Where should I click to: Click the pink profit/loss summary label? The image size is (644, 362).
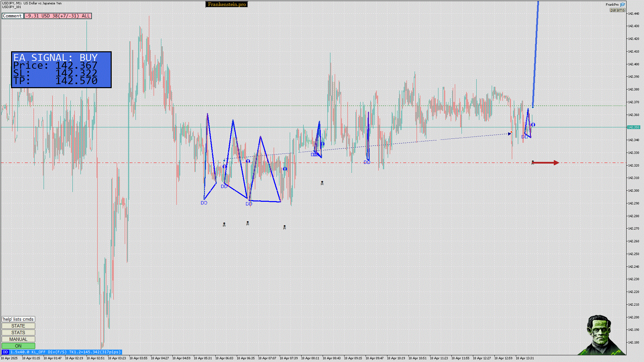pos(58,16)
